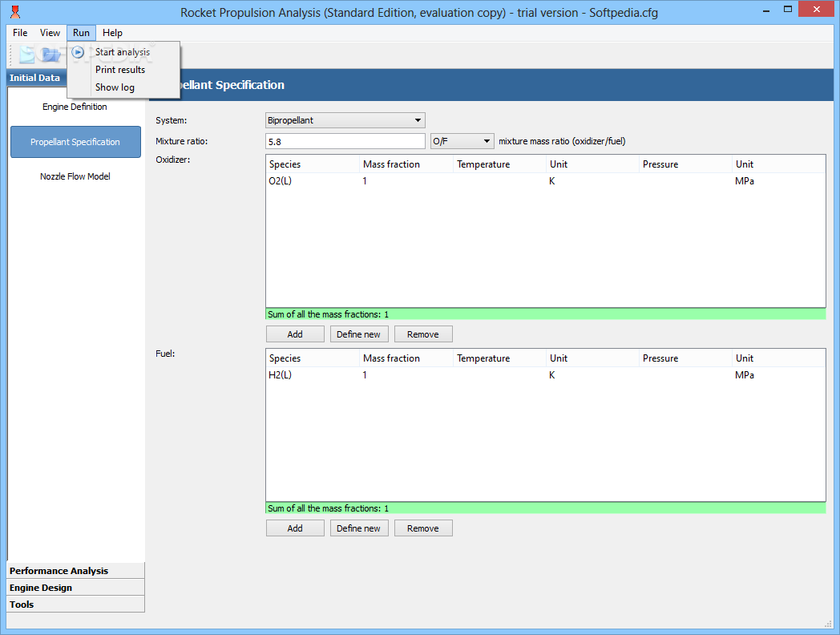The image size is (840, 635).
Task: Click Define new under Oxidizer table
Action: 359,334
